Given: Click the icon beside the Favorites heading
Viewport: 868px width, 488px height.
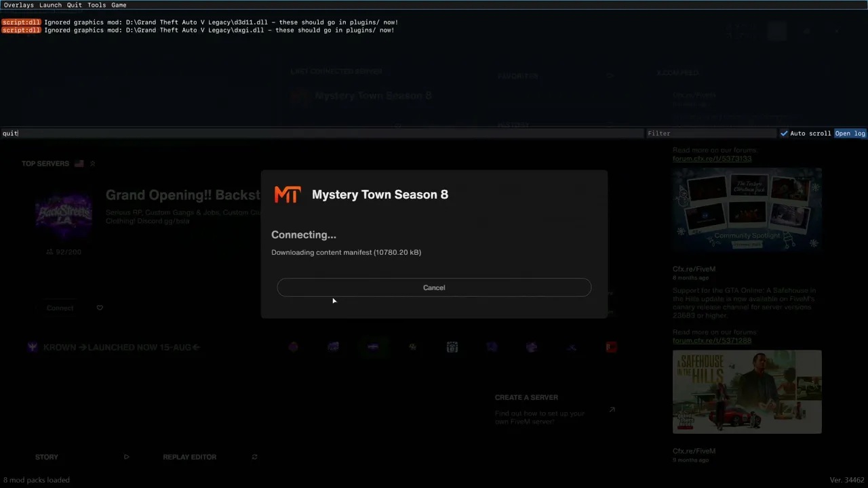Looking at the screenshot, I should point(610,76).
